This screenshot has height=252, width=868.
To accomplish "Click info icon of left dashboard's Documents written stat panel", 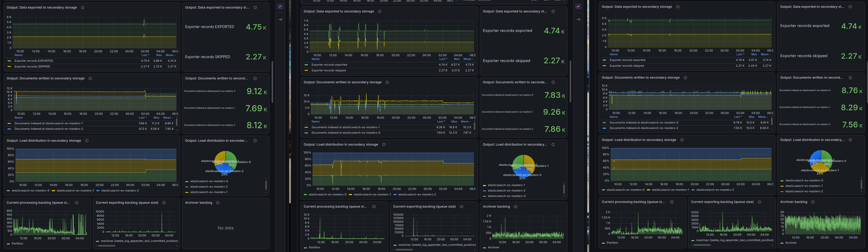I will pos(255,78).
